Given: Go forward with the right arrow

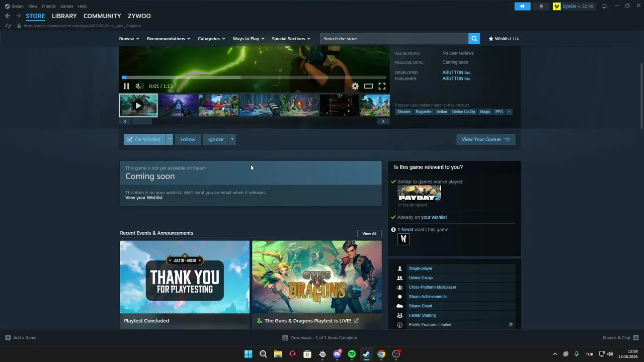Looking at the screenshot, I should [x=18, y=16].
